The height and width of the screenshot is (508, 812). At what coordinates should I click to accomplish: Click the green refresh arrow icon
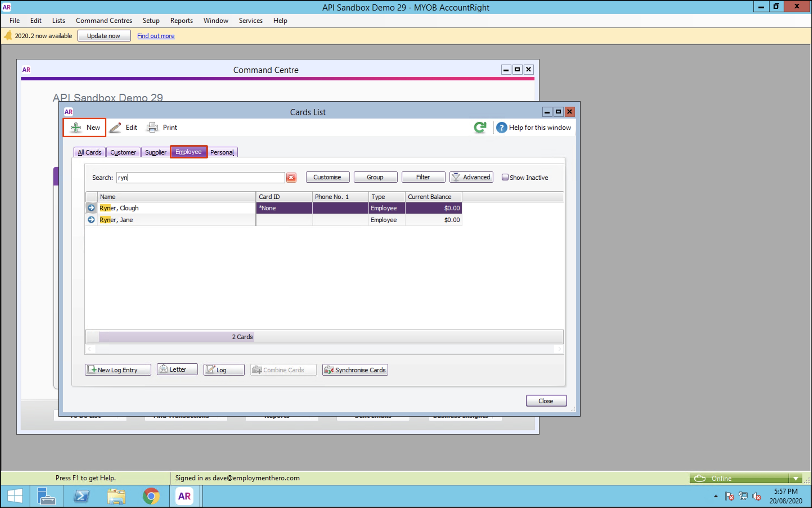(480, 127)
